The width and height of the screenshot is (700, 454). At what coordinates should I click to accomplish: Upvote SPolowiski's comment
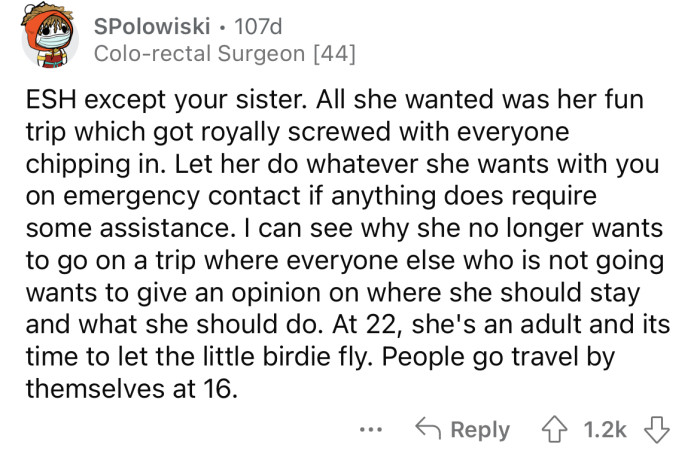550,429
